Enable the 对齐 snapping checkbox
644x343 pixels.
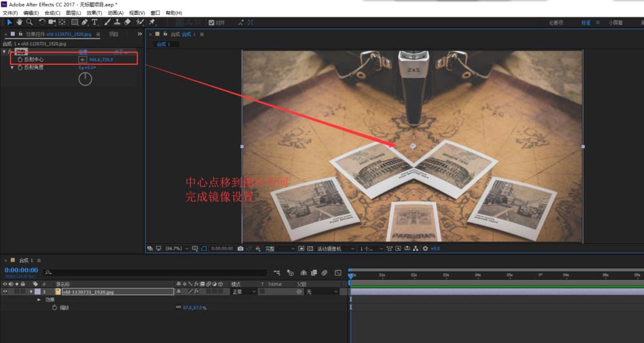point(211,22)
